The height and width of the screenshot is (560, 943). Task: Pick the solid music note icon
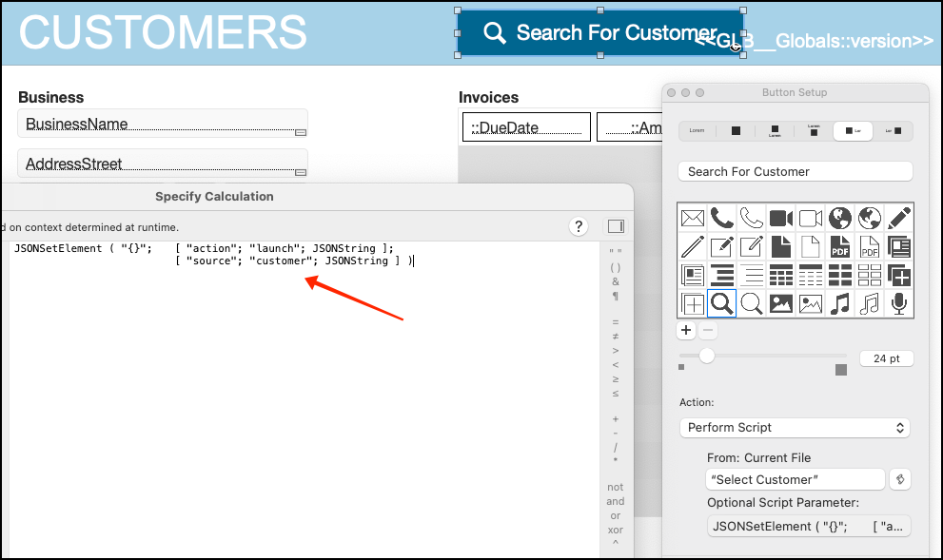pos(839,303)
